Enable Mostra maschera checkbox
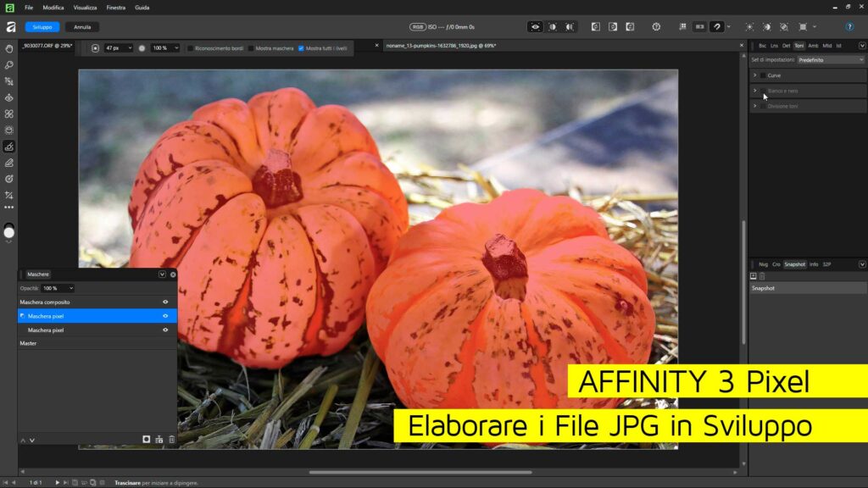The width and height of the screenshot is (868, 488). click(251, 48)
